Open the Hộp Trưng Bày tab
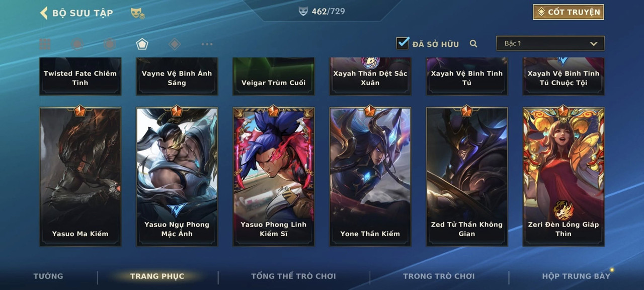 pyautogui.click(x=576, y=276)
